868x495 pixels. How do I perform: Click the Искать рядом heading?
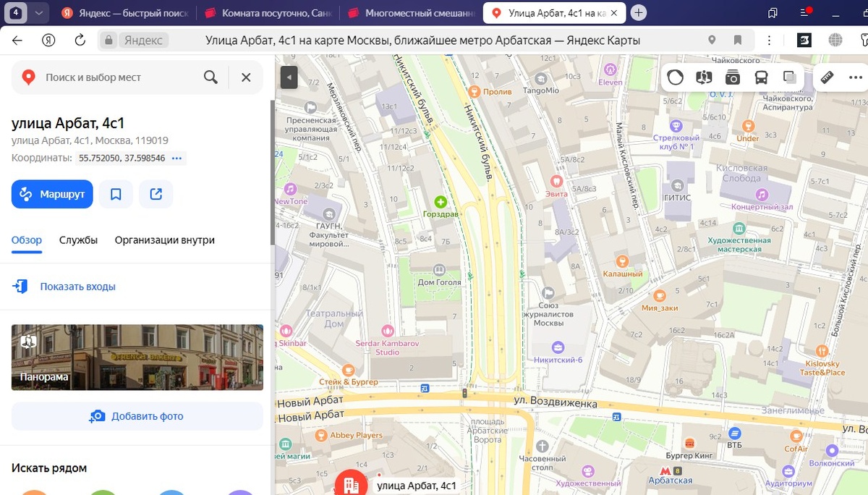49,467
